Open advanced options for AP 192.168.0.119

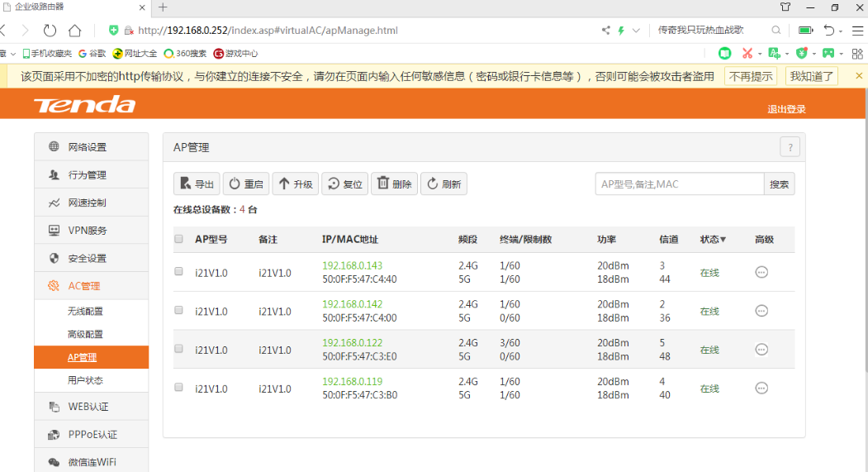coord(761,389)
